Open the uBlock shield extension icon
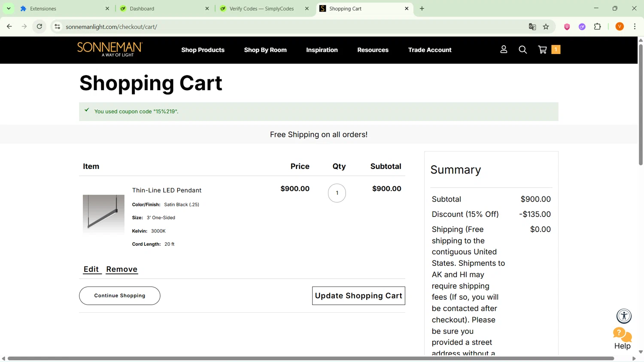 tap(567, 27)
